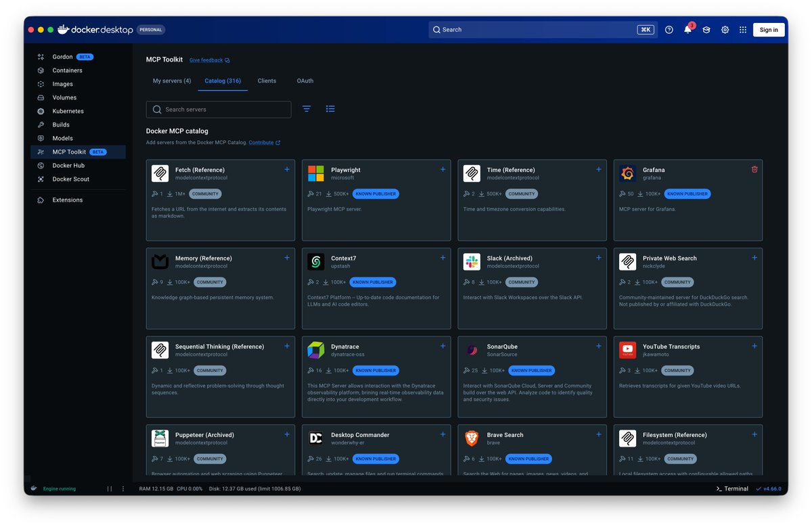Open the filter options icon

pos(307,109)
